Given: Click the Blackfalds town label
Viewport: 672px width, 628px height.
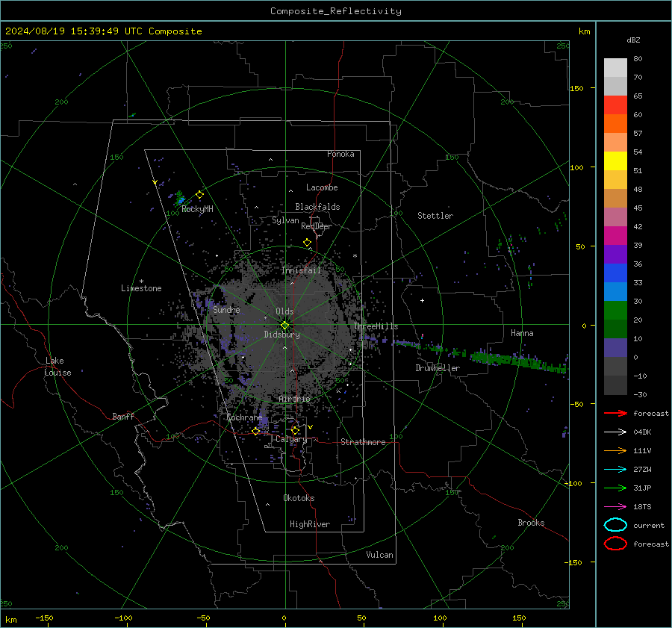Looking at the screenshot, I should click(317, 207).
